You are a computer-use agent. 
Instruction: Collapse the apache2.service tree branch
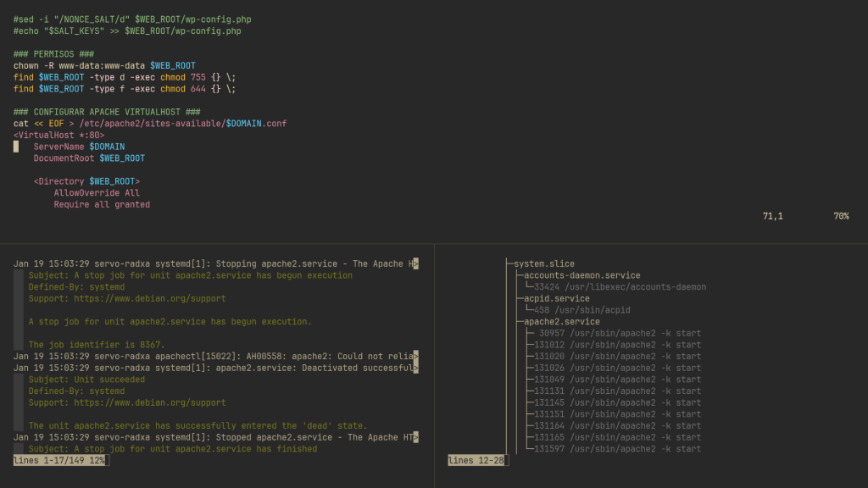[x=561, y=322]
